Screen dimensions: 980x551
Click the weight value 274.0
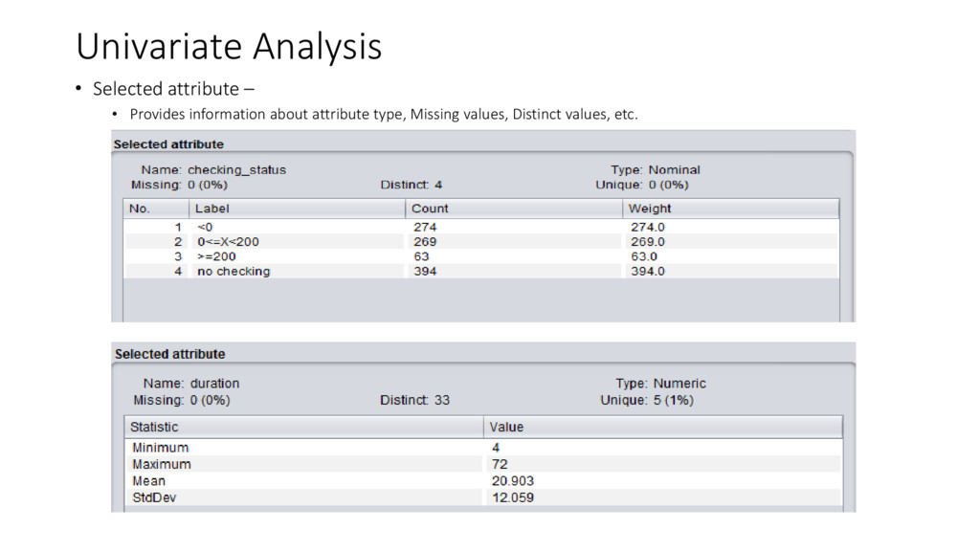648,227
